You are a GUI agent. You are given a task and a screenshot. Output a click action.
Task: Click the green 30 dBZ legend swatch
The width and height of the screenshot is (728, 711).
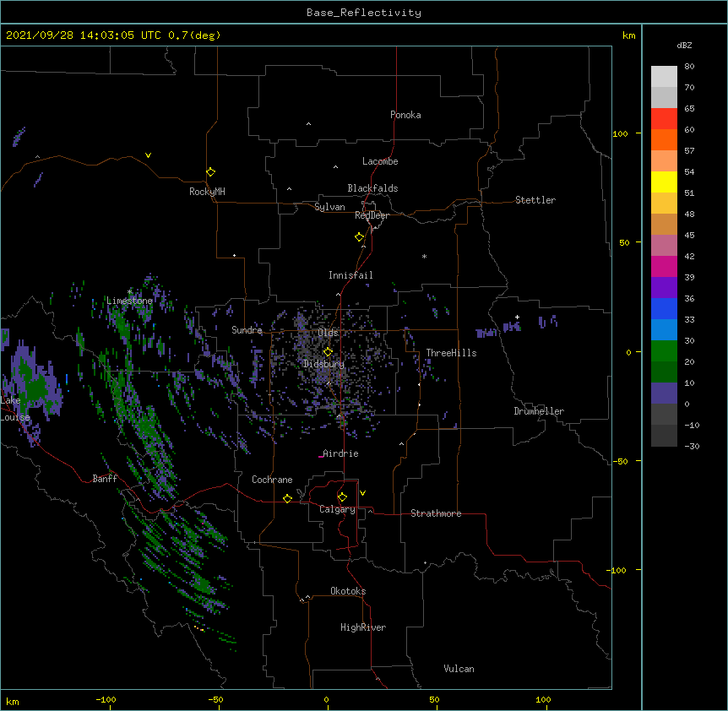point(664,351)
